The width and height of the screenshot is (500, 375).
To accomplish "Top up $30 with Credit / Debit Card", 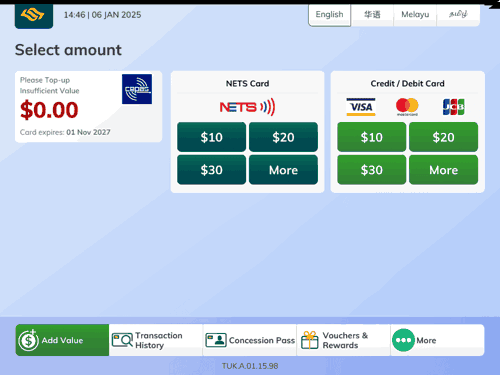I will pyautogui.click(x=372, y=170).
